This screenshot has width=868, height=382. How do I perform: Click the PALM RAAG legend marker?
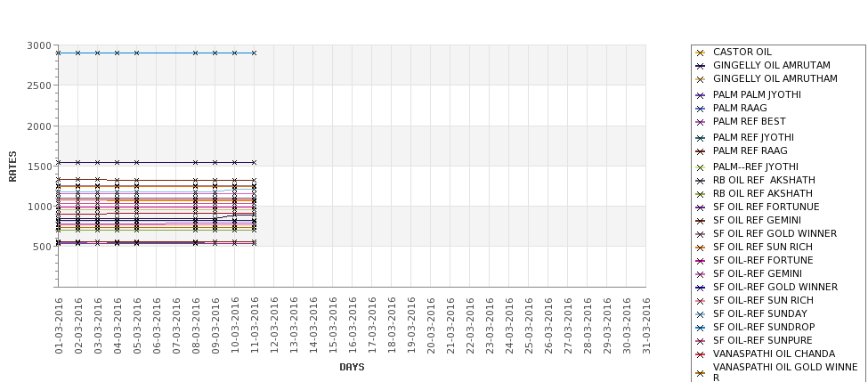pyautogui.click(x=701, y=109)
